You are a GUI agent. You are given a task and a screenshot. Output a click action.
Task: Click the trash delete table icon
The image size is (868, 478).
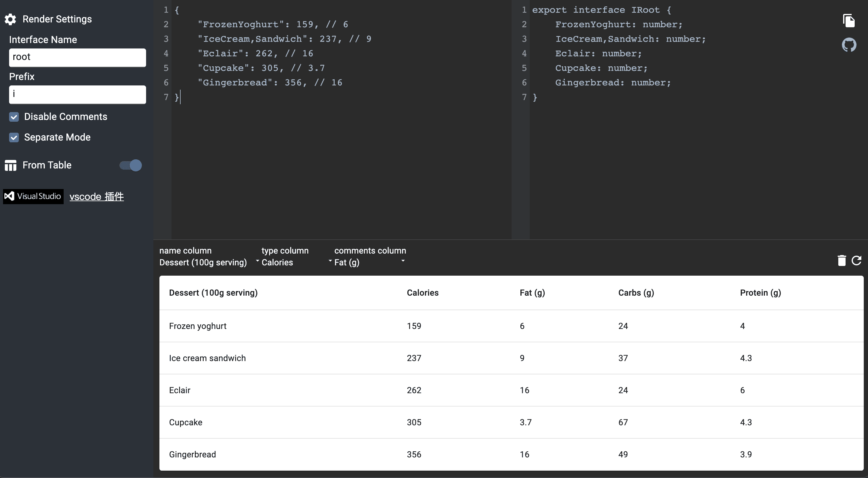click(841, 261)
